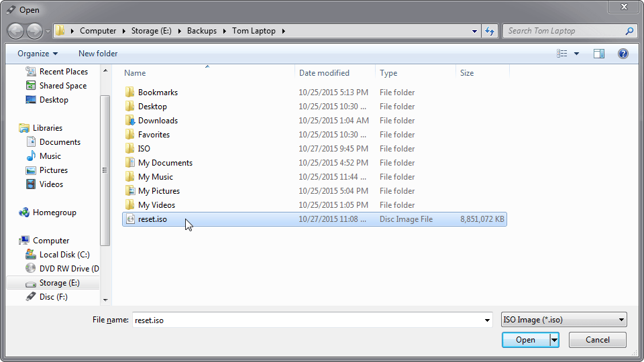Click the change view icon
The height and width of the screenshot is (362, 644).
coord(562,54)
